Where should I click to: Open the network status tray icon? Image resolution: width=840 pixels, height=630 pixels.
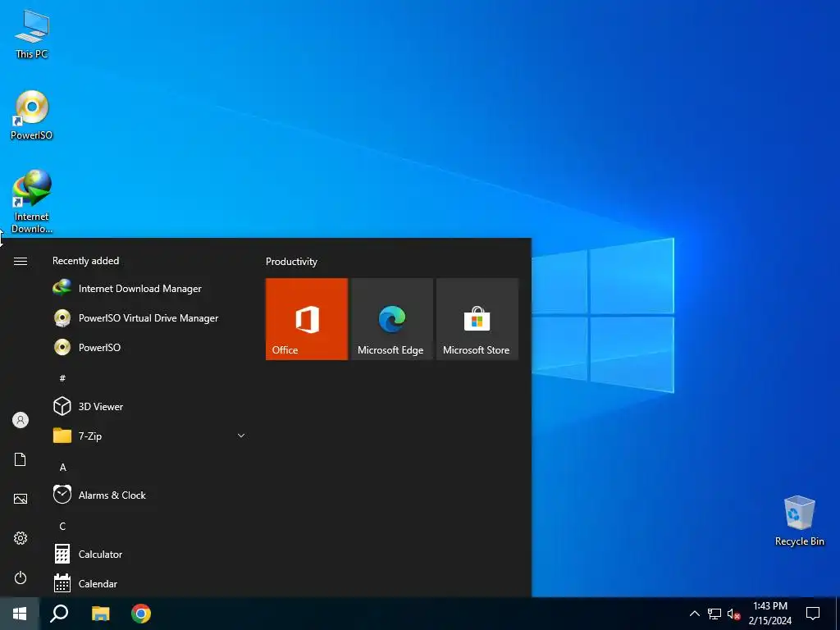coord(714,614)
